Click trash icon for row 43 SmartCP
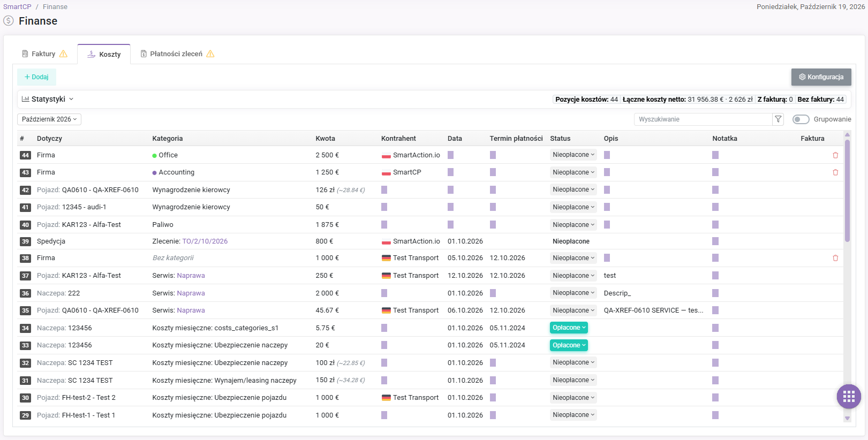Image resolution: width=868 pixels, height=440 pixels. (x=835, y=172)
